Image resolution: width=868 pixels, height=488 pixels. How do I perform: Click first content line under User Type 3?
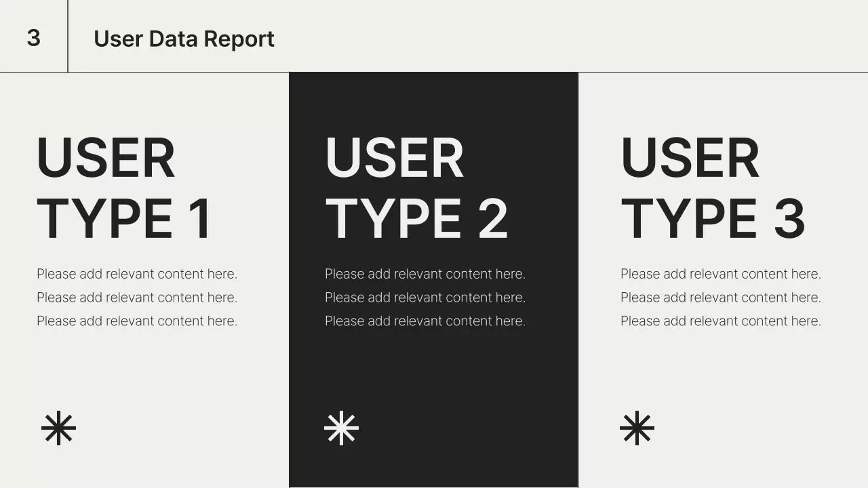[x=721, y=274]
